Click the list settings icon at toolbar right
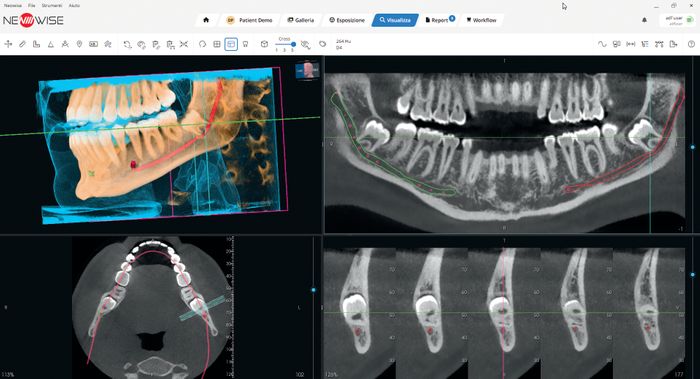The image size is (700, 379). 645,44
